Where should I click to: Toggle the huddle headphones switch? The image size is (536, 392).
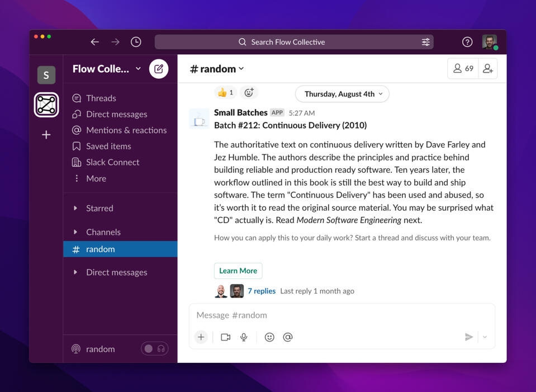[x=154, y=348]
